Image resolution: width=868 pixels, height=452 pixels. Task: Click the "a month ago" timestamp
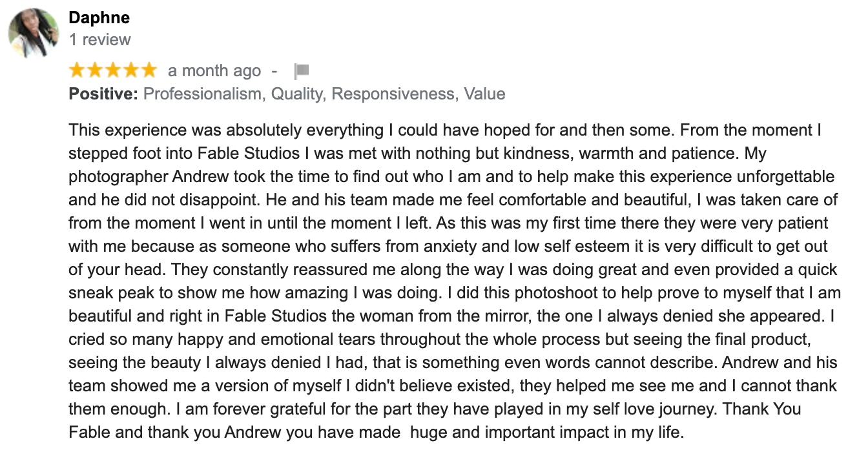pos(214,70)
